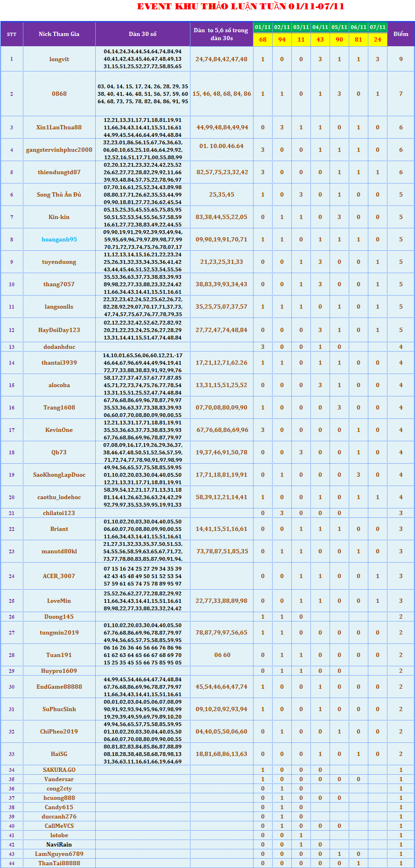This screenshot has width=415, height=868.
Task: Select the Xin1LanThua88 nickname
Action: [59, 127]
